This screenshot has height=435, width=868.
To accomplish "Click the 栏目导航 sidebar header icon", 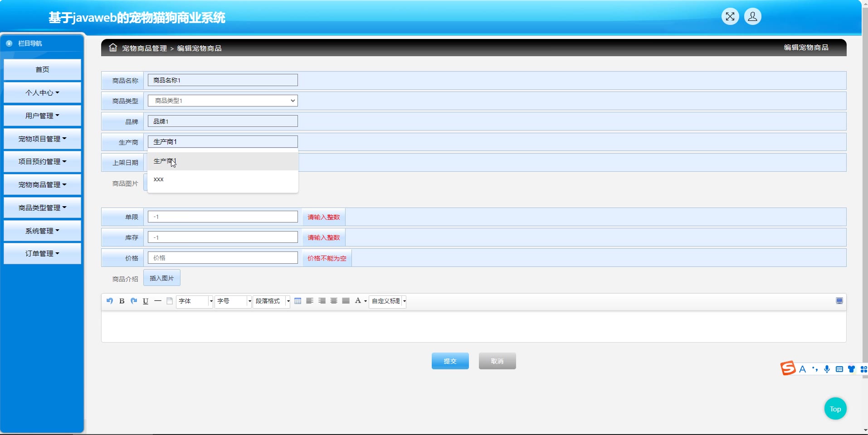I will [9, 43].
